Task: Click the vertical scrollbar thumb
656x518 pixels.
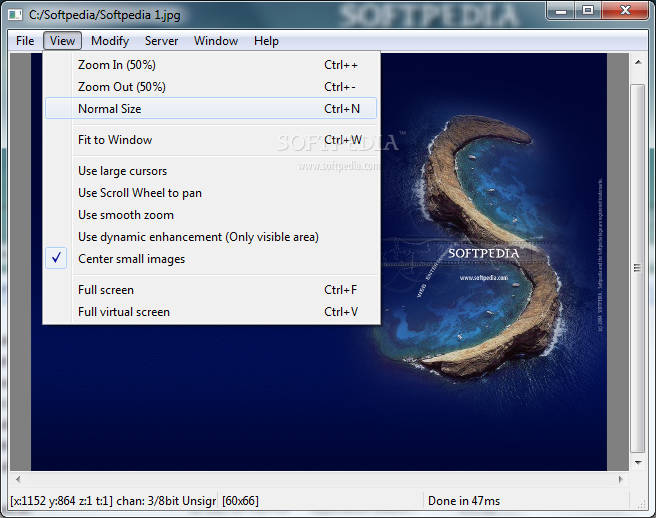Action: click(638, 268)
